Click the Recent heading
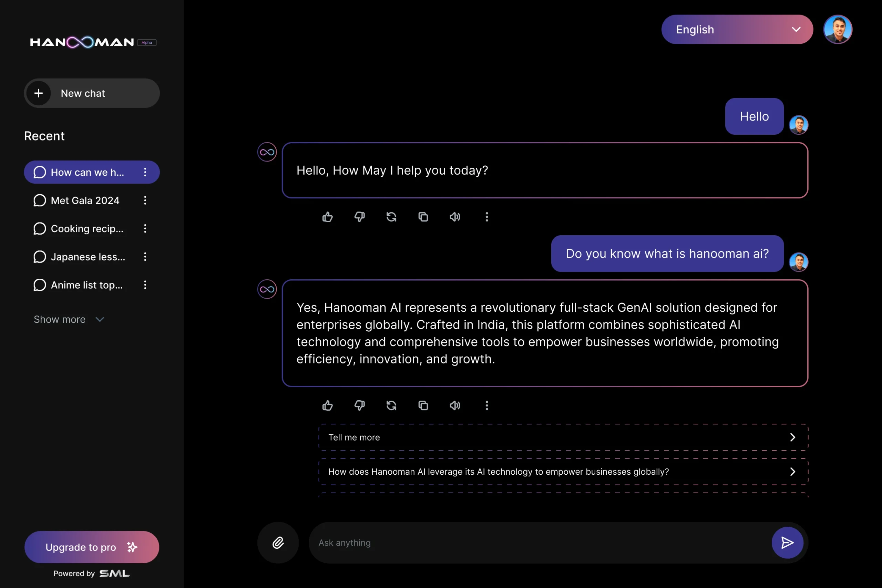882x588 pixels. [44, 136]
